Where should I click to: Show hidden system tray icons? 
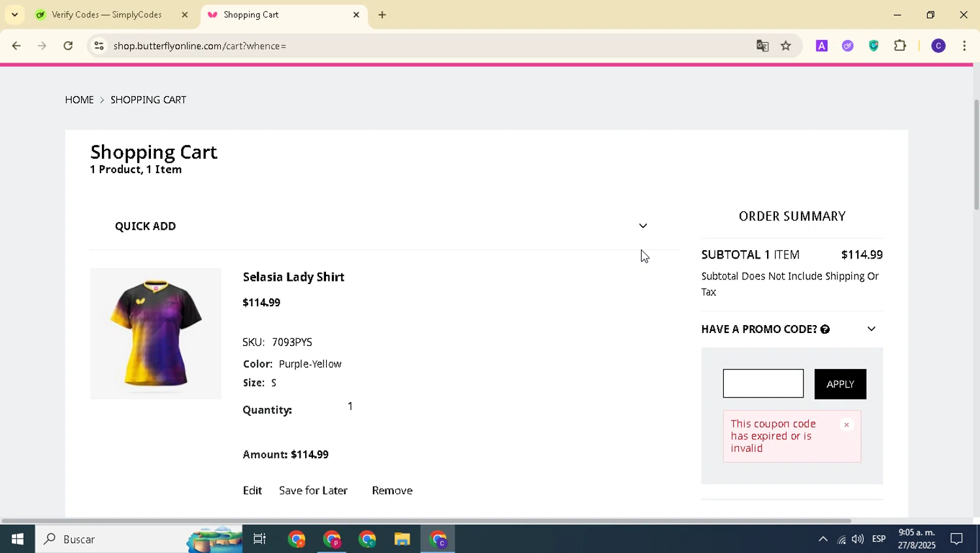823,539
